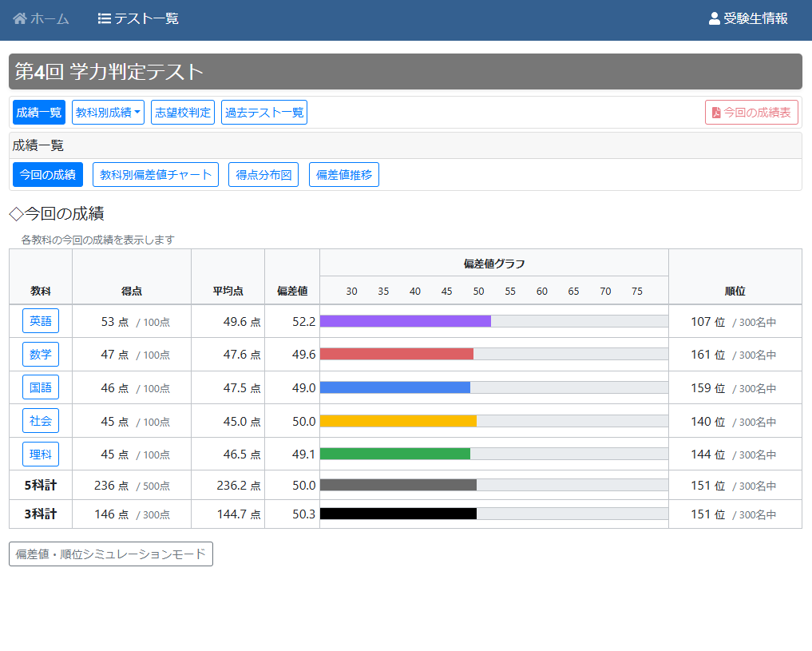Switch to the 志望校判定 tab
The height and width of the screenshot is (651, 812).
click(183, 113)
